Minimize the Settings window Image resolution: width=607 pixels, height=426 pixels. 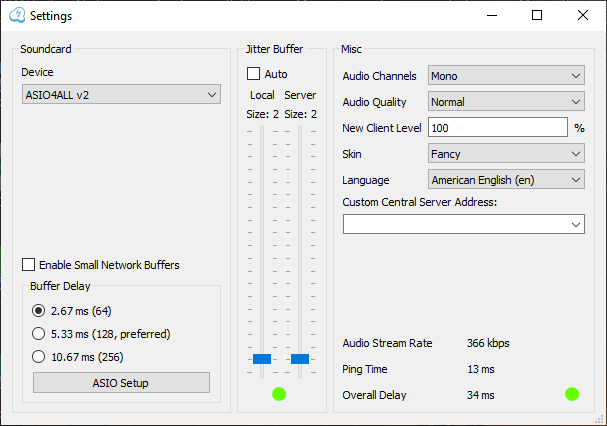[x=490, y=15]
